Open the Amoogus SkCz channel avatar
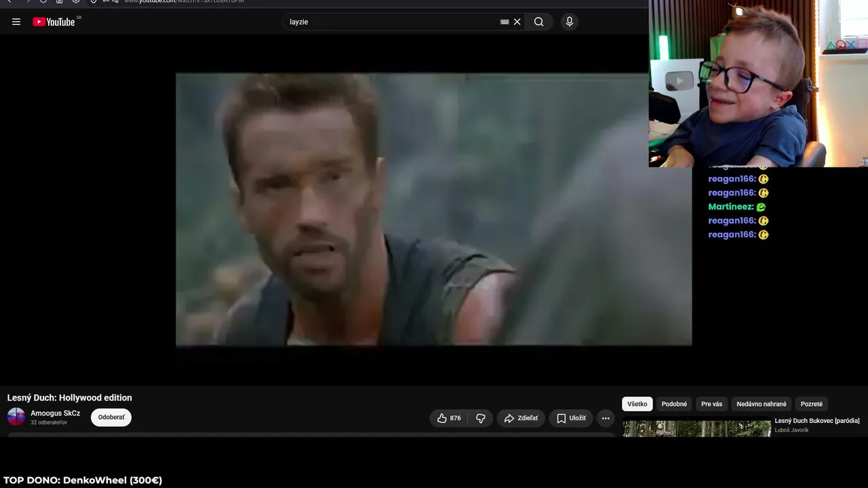The image size is (868, 488). click(x=16, y=417)
